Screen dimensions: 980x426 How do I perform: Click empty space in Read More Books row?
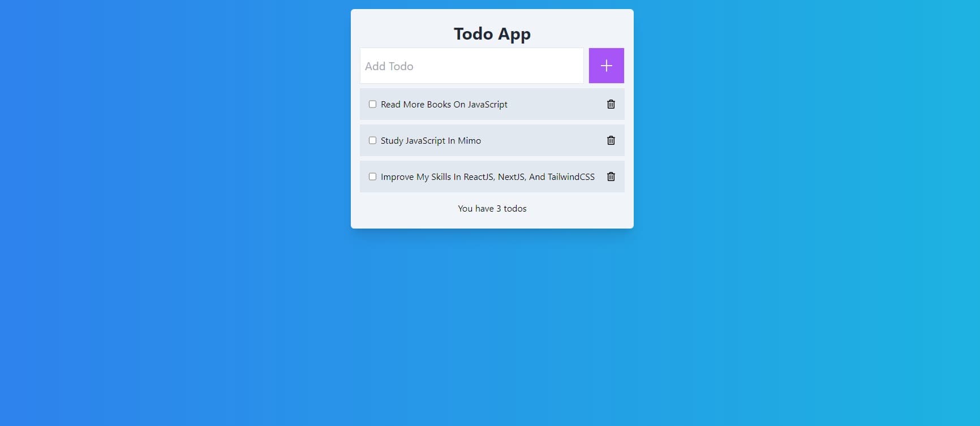click(557, 104)
